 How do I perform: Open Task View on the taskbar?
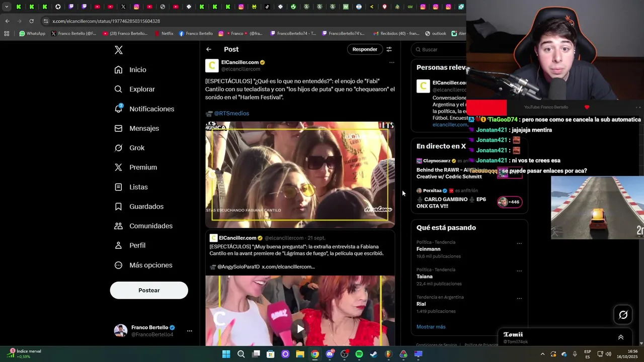pos(256,354)
